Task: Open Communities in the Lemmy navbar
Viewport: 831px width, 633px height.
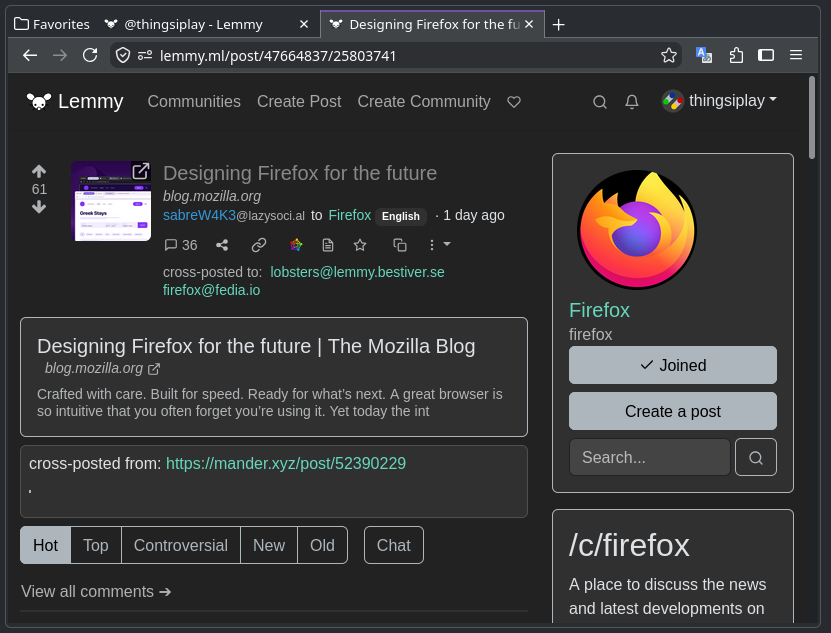Action: point(194,101)
